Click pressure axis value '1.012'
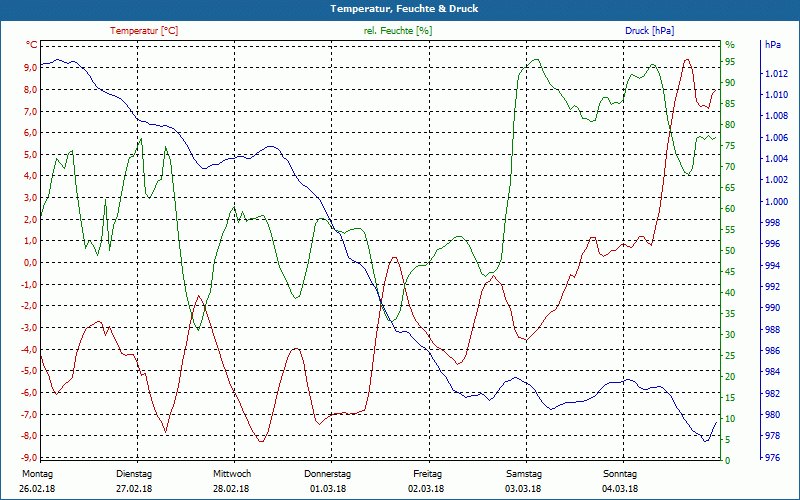Image resolution: width=800 pixels, height=500 pixels. pos(776,74)
